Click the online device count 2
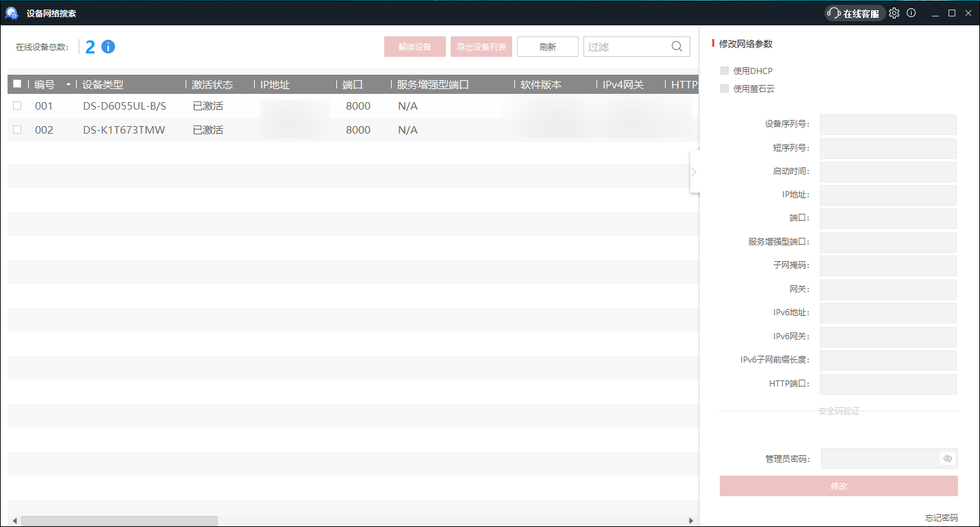 (x=90, y=47)
